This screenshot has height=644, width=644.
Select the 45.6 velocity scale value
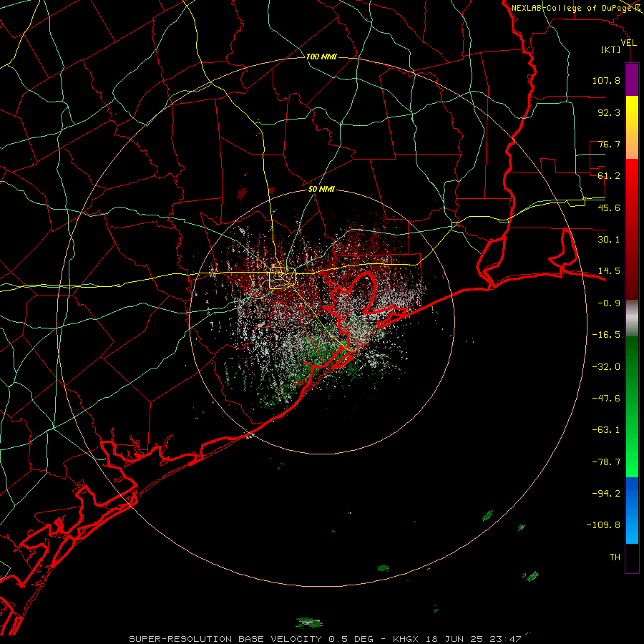[609, 208]
